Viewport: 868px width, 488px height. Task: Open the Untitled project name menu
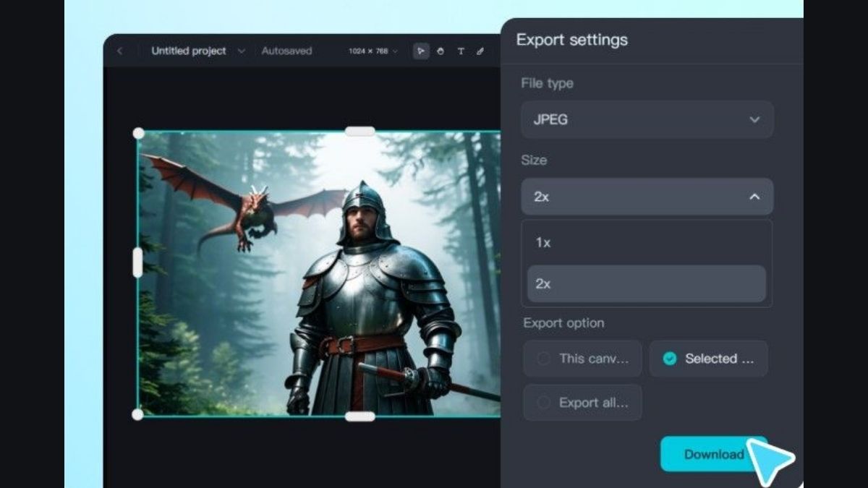tap(198, 51)
